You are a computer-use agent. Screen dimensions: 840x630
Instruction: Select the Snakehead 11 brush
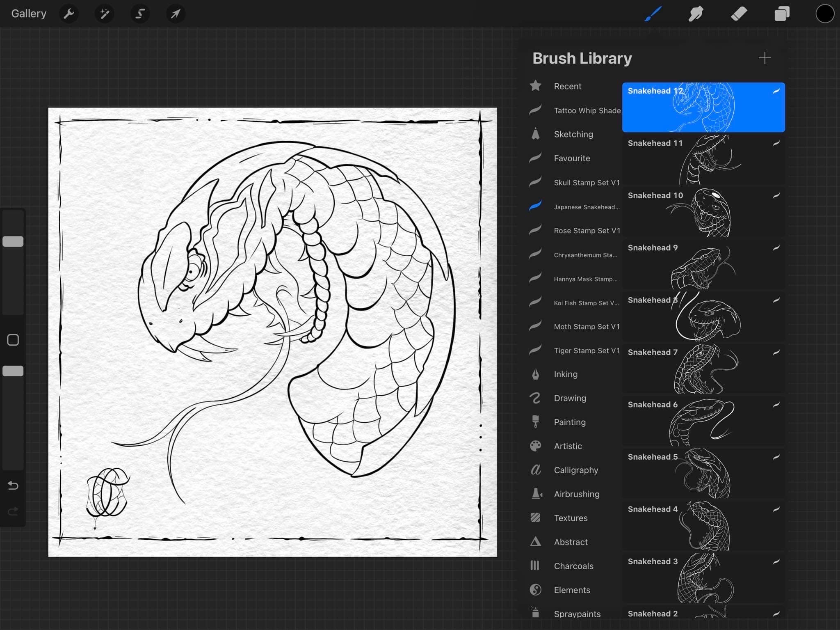(703, 160)
